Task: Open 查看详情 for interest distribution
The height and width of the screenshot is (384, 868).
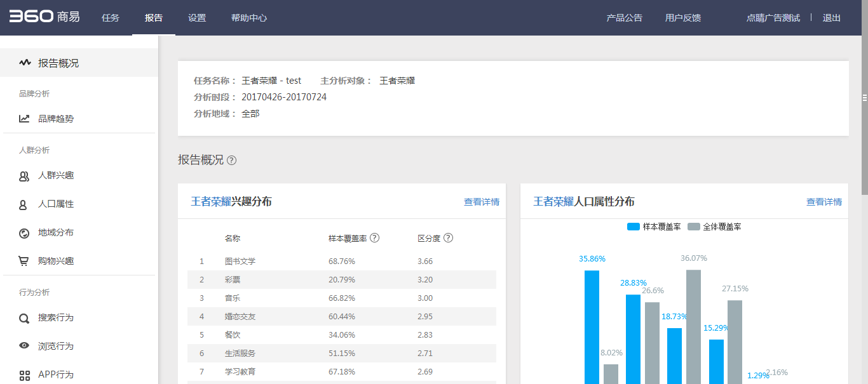Action: tap(481, 202)
